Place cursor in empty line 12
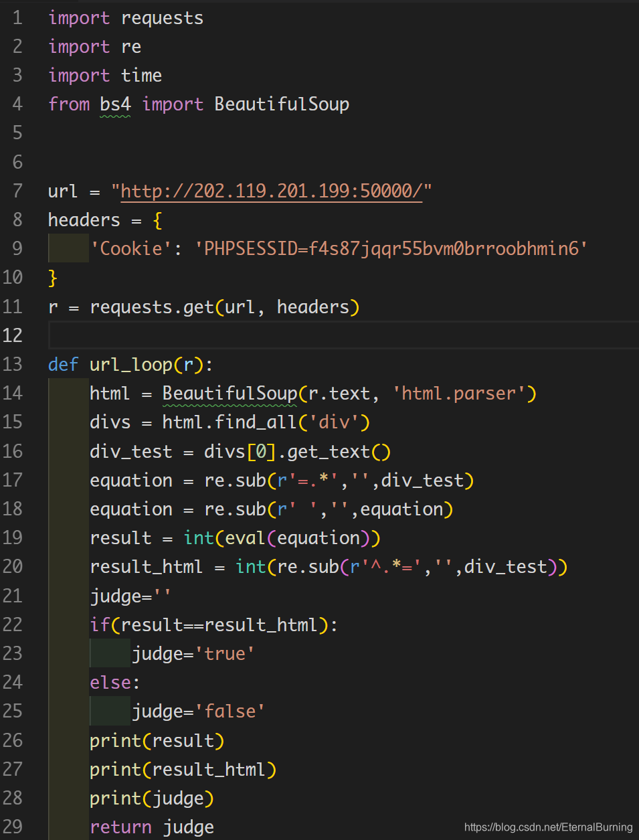The height and width of the screenshot is (840, 639). point(343,335)
